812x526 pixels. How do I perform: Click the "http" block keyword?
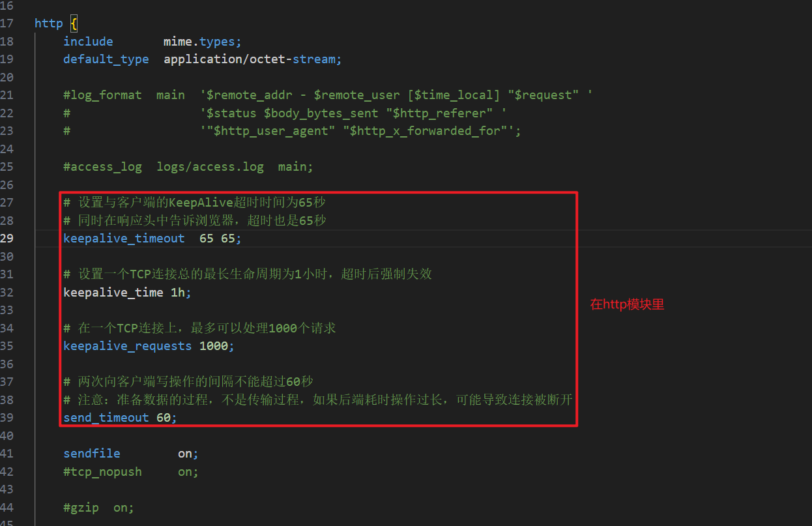tap(49, 23)
